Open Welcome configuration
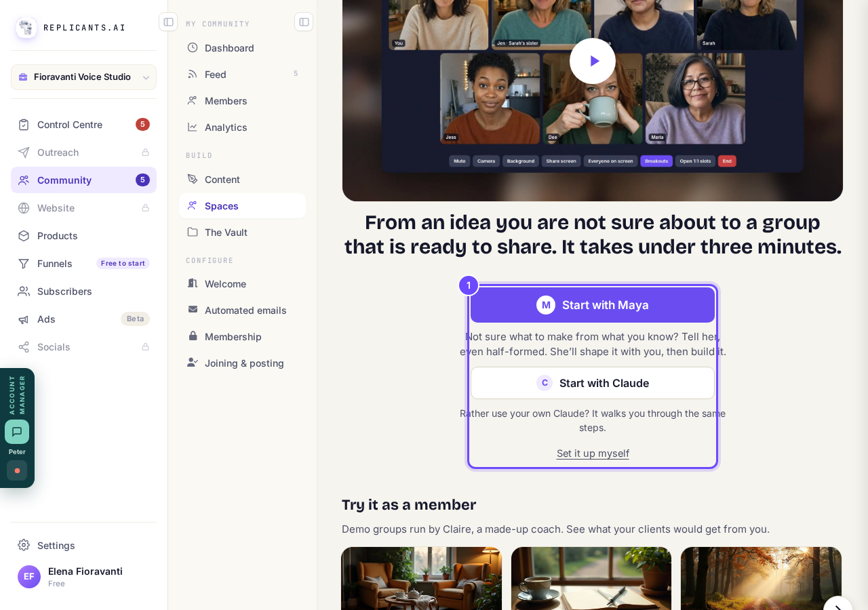Screen dimensions: 868x610 242,284
